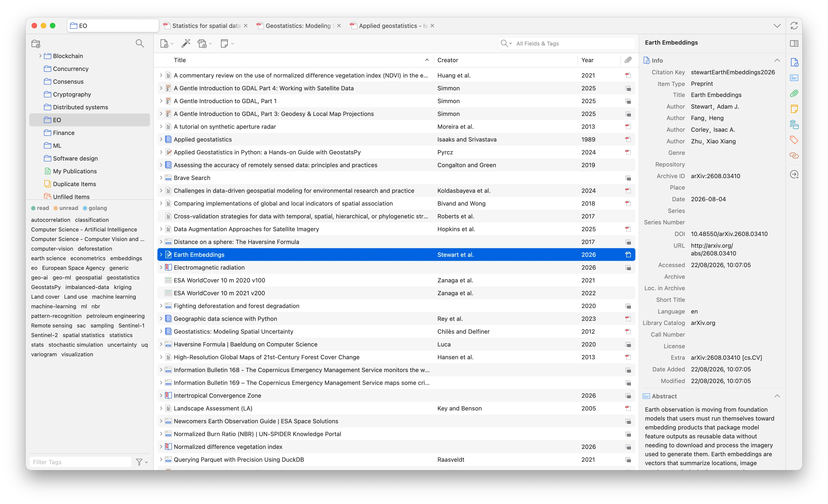
Task: Open tag selector filter menu icon
Action: pos(142,462)
